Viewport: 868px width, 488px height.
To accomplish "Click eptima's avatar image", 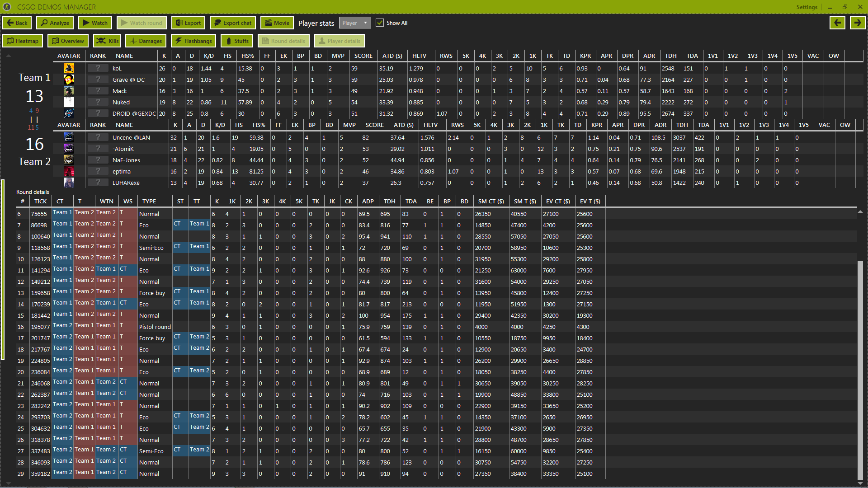I will point(69,171).
